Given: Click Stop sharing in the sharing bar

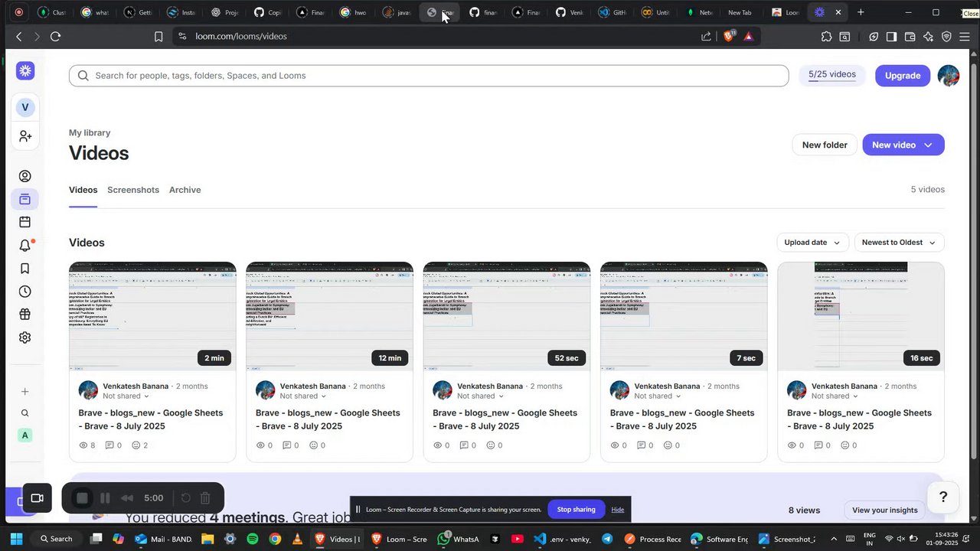Looking at the screenshot, I should click(576, 510).
